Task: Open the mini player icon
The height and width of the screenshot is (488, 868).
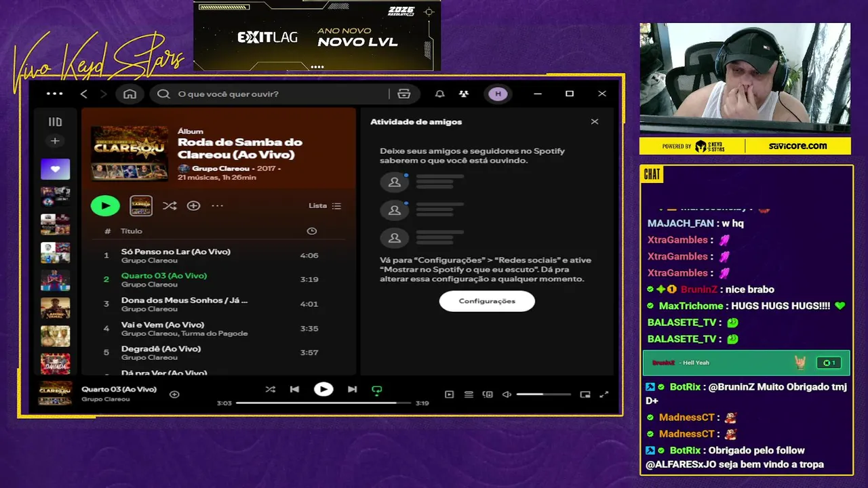Action: 585,394
